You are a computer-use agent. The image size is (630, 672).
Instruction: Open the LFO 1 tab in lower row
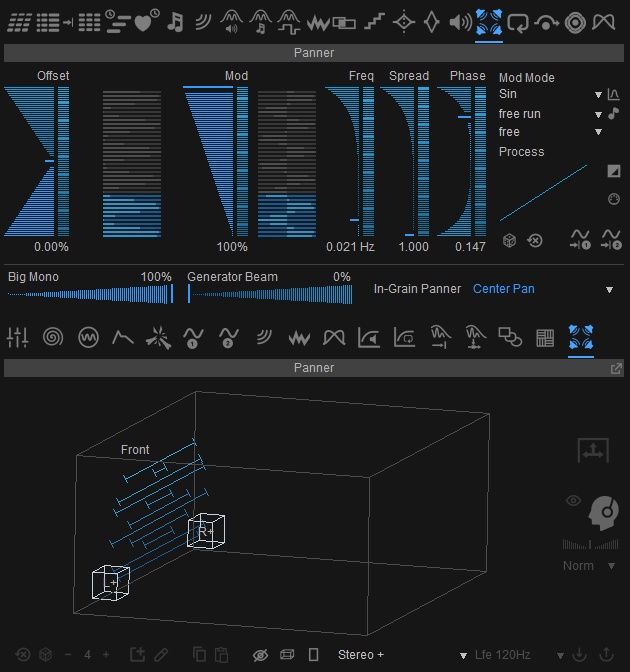(x=193, y=338)
